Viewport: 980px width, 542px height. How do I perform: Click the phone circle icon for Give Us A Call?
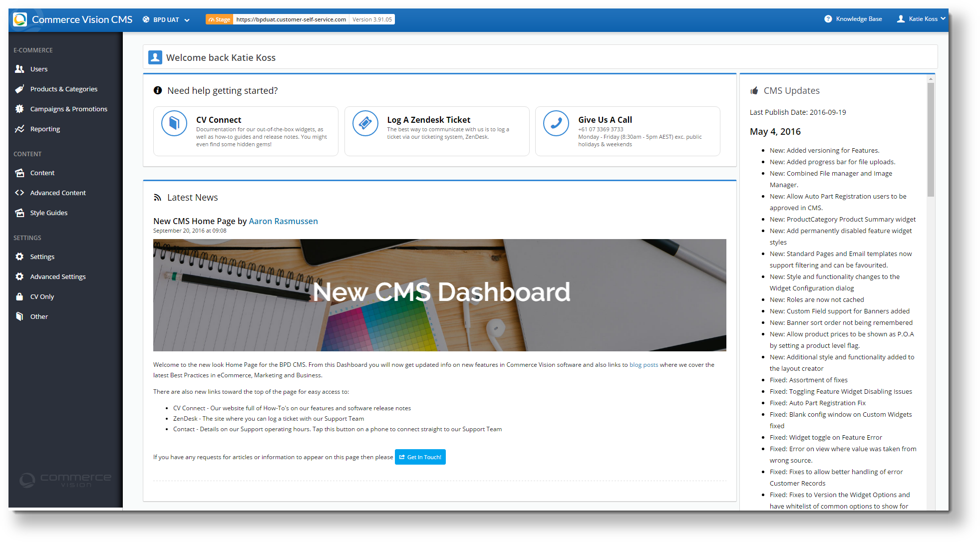pyautogui.click(x=556, y=123)
